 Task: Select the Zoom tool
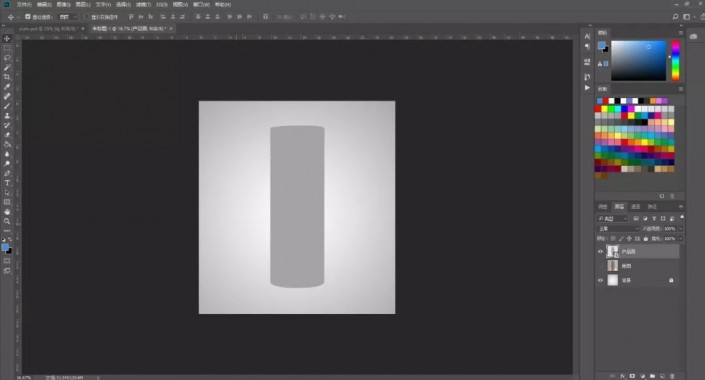click(x=7, y=221)
